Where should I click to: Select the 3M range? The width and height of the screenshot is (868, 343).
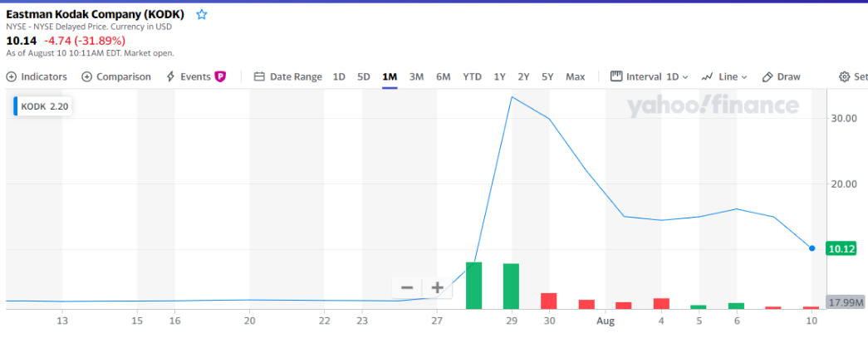coord(416,77)
